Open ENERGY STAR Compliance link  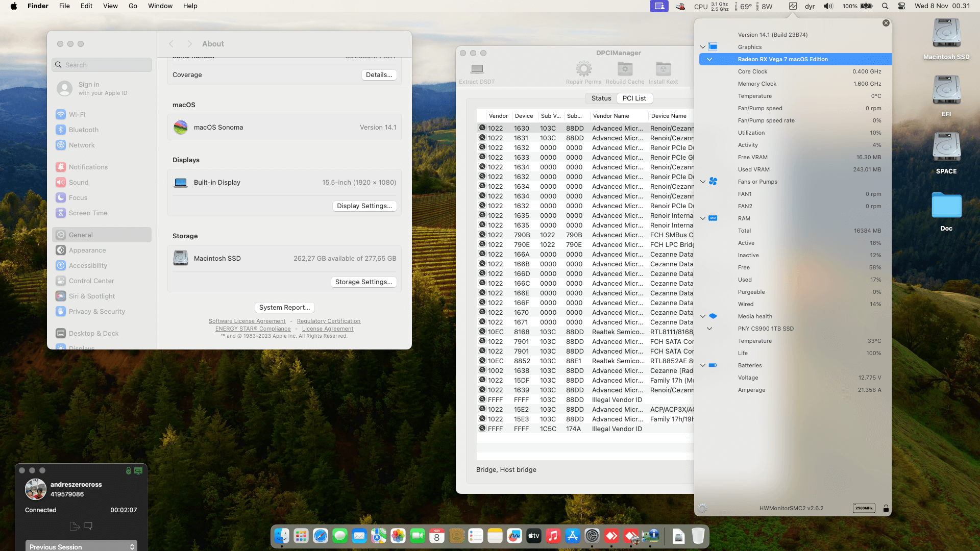point(253,329)
